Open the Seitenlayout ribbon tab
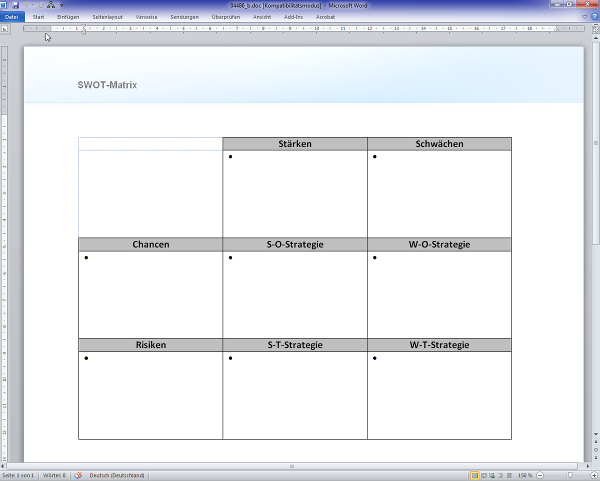This screenshot has width=600, height=481. (x=110, y=17)
